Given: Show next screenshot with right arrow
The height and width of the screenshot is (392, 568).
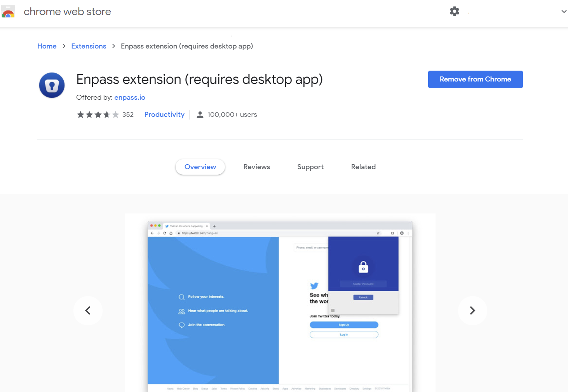Looking at the screenshot, I should coord(472,310).
